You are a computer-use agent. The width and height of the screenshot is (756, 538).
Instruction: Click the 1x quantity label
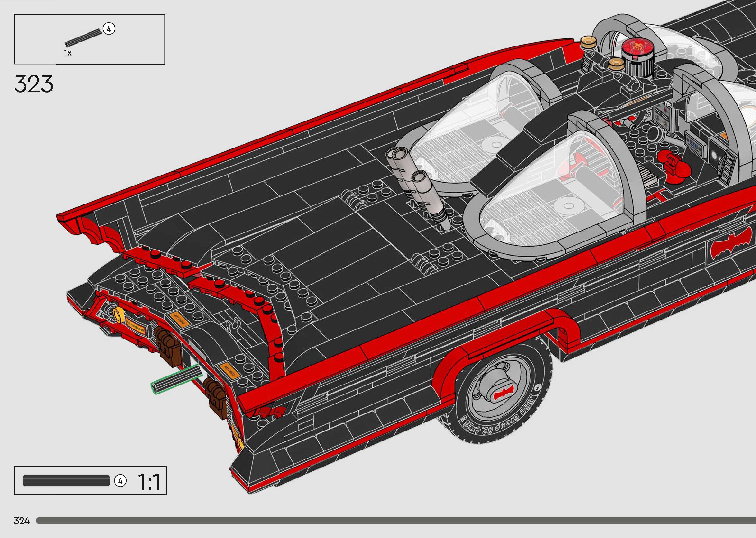click(x=68, y=53)
